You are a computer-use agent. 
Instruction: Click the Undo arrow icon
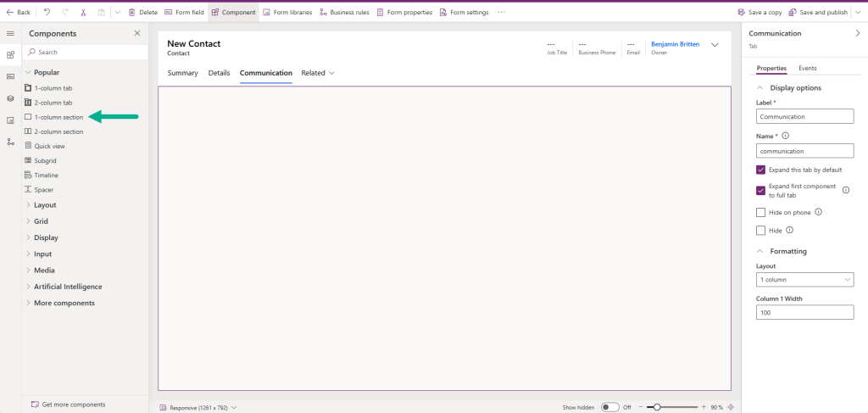(x=47, y=12)
